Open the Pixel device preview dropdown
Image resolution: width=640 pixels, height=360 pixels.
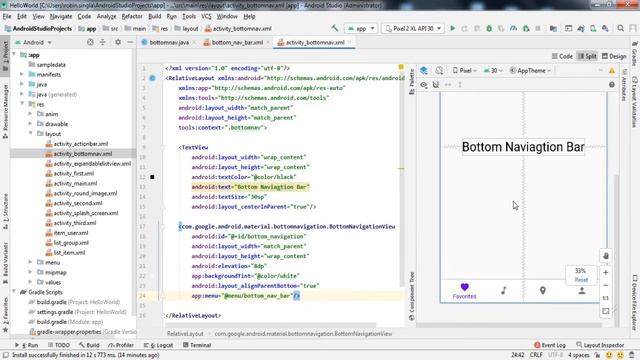coord(464,71)
